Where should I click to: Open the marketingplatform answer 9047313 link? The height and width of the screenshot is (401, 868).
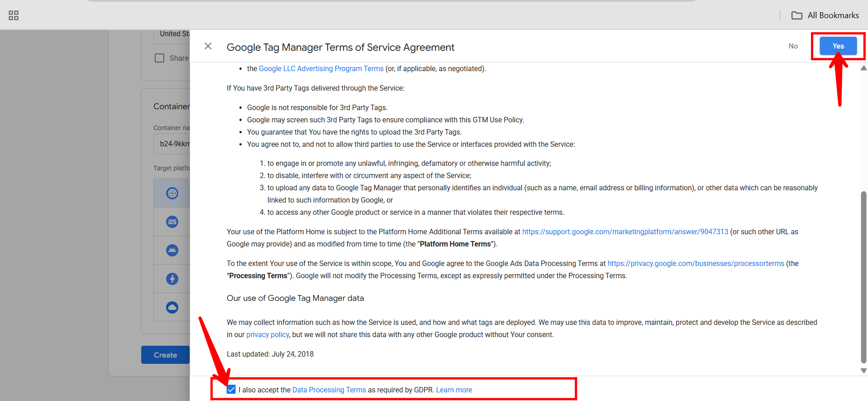(625, 232)
